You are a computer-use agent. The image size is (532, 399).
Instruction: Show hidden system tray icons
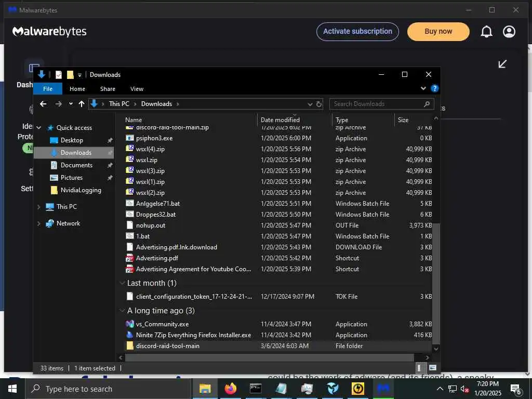click(440, 389)
